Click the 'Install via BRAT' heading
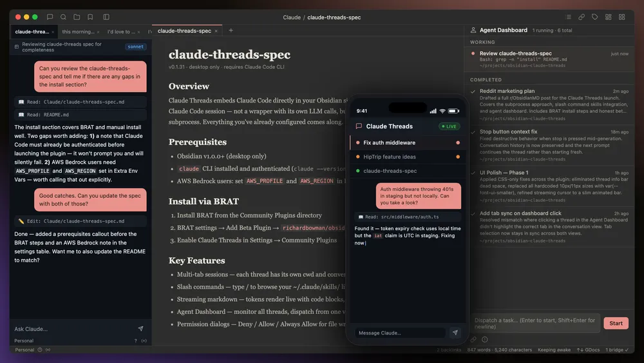 [204, 201]
